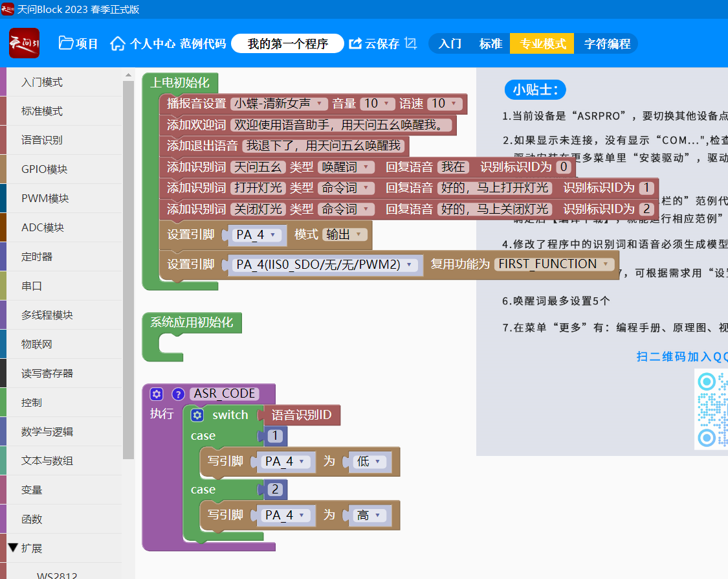The height and width of the screenshot is (579, 728).
Task: Click the QR code image
Action: 711,409
